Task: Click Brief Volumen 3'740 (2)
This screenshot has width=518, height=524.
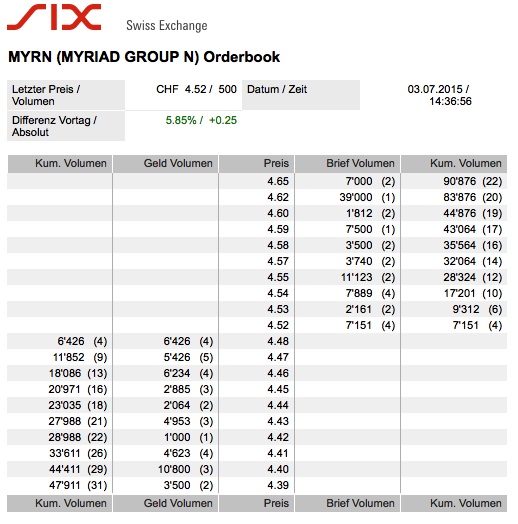Action: [x=370, y=261]
